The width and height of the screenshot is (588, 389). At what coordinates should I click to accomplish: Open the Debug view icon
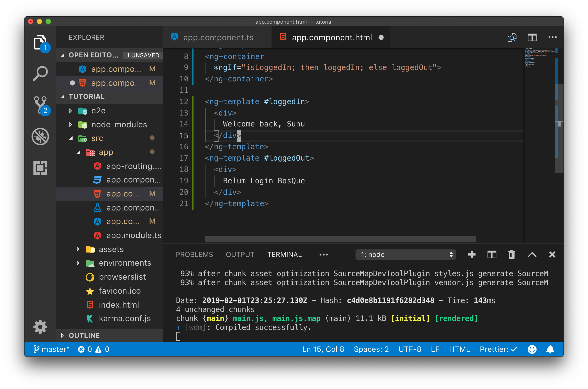click(40, 137)
